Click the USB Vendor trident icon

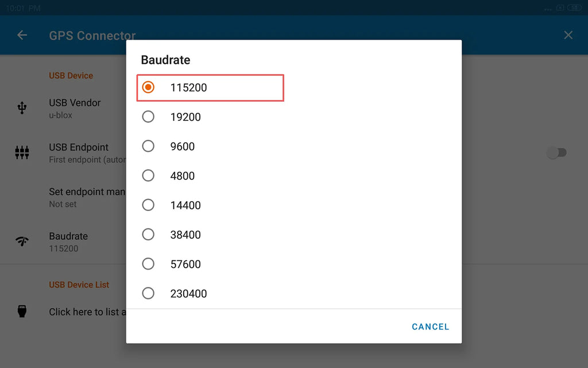coord(22,108)
